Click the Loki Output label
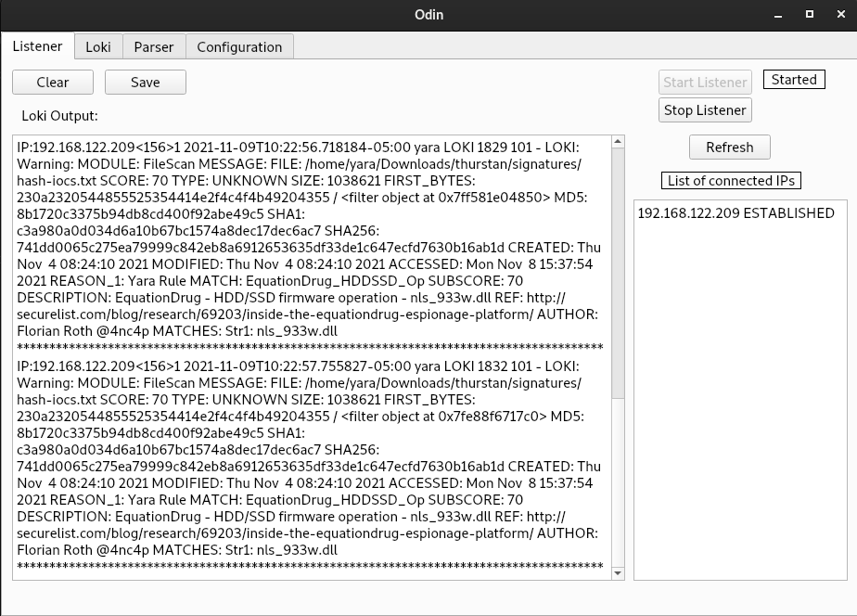The width and height of the screenshot is (857, 616). click(59, 116)
